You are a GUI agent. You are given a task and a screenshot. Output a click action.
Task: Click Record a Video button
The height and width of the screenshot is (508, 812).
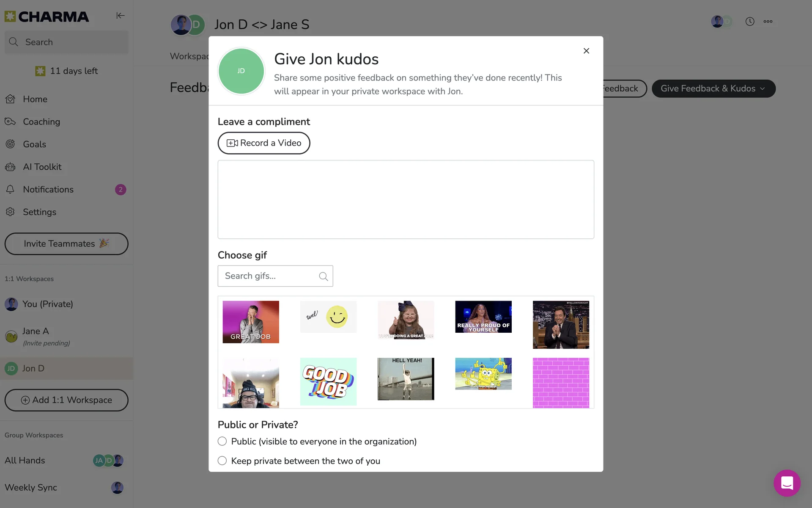(263, 143)
